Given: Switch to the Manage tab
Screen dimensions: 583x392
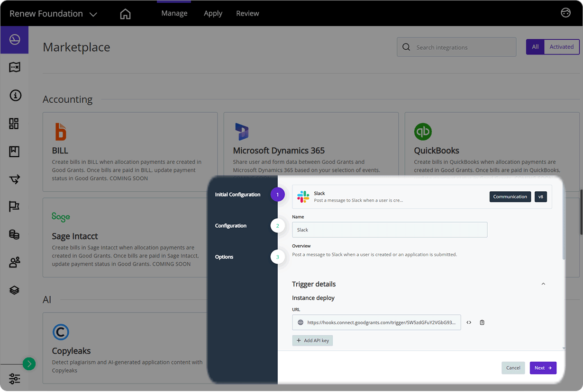Looking at the screenshot, I should coord(174,13).
